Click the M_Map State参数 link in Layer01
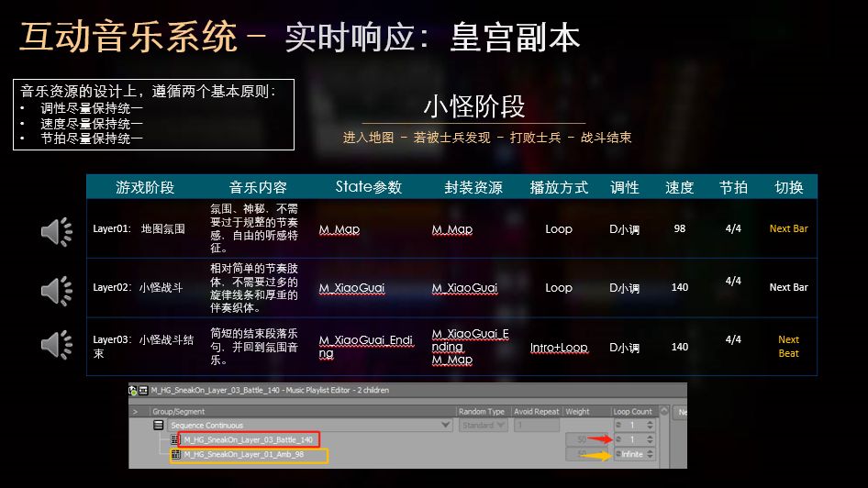Image resolution: width=868 pixels, height=488 pixels. tap(339, 229)
